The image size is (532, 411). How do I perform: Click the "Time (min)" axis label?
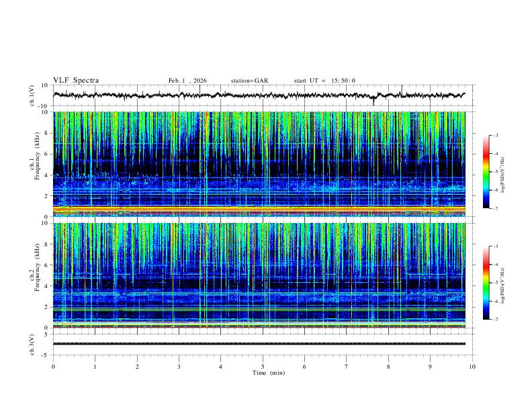click(x=269, y=373)
